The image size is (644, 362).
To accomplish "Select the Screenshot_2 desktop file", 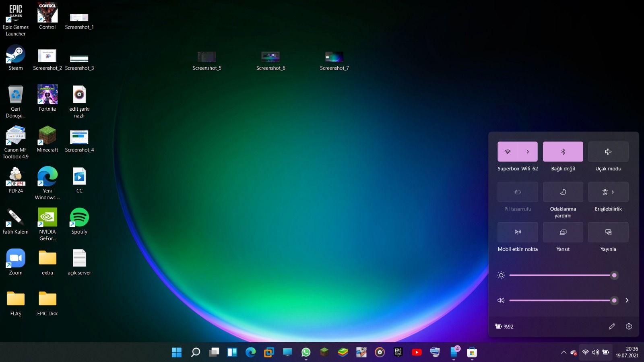I will point(47,60).
